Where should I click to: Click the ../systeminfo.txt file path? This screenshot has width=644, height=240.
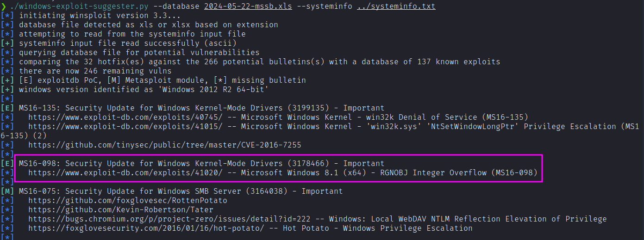396,6
